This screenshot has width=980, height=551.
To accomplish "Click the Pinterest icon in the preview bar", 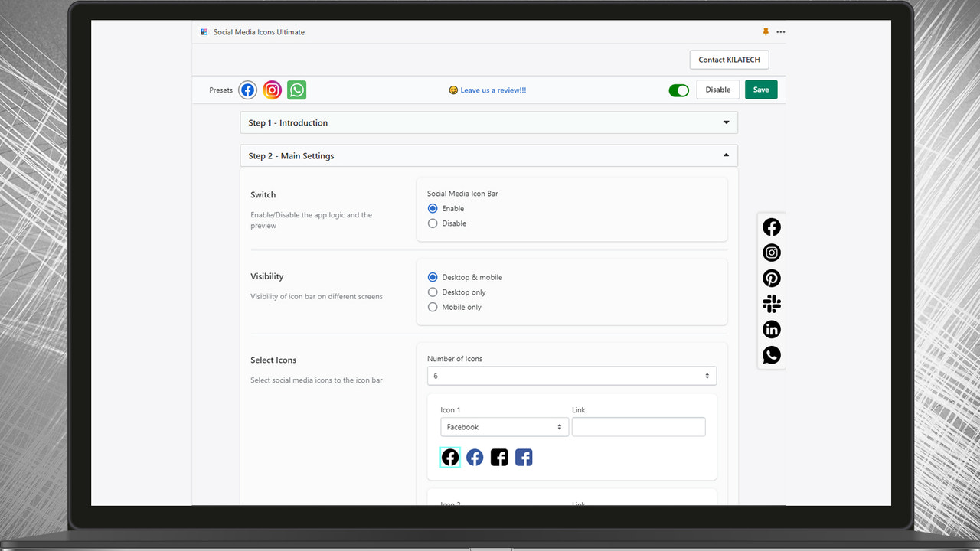I will pyautogui.click(x=771, y=278).
